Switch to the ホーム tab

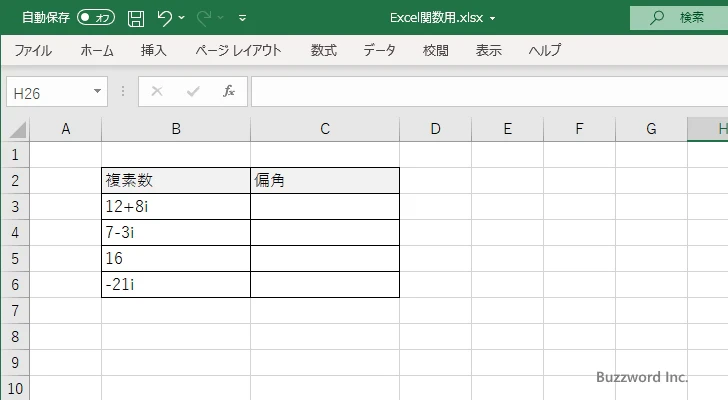point(97,50)
